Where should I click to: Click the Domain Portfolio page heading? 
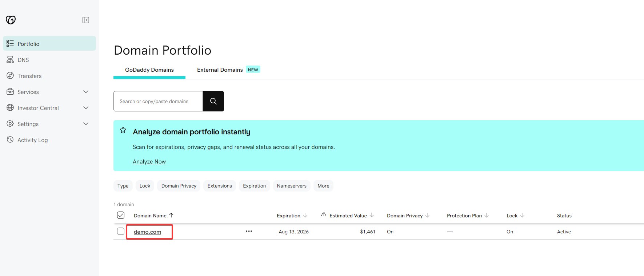[x=163, y=50]
